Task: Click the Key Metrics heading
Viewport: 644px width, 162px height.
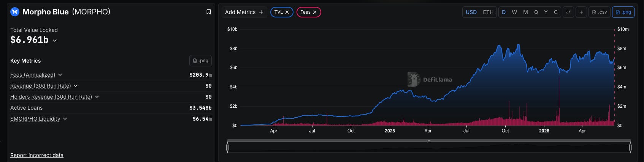Action: pyautogui.click(x=25, y=61)
